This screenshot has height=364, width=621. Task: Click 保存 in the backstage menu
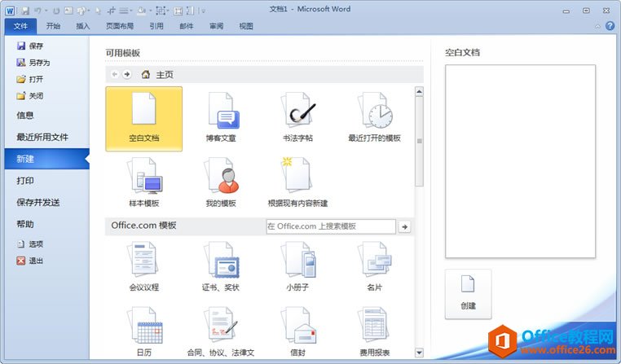point(30,46)
